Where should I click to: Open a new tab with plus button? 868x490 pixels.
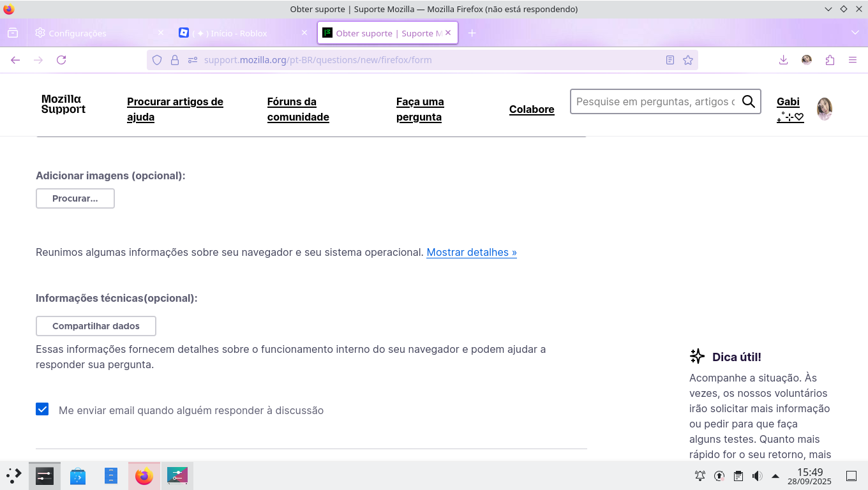pos(472,33)
